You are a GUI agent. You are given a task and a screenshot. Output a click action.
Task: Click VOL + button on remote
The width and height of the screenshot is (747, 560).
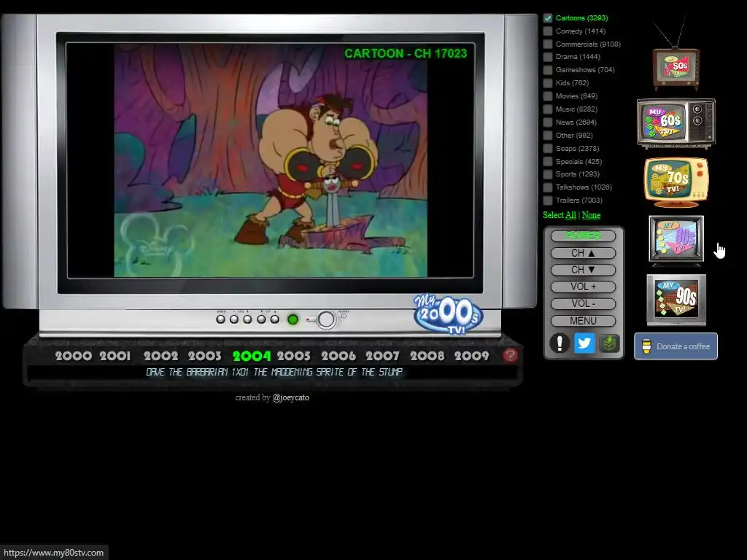pyautogui.click(x=583, y=287)
